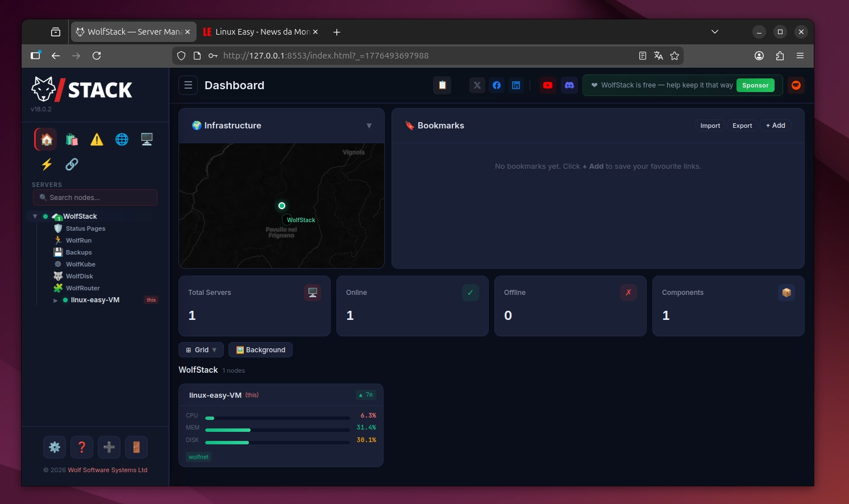The width and height of the screenshot is (849, 504).
Task: Click the Add bookmark button
Action: (x=775, y=126)
